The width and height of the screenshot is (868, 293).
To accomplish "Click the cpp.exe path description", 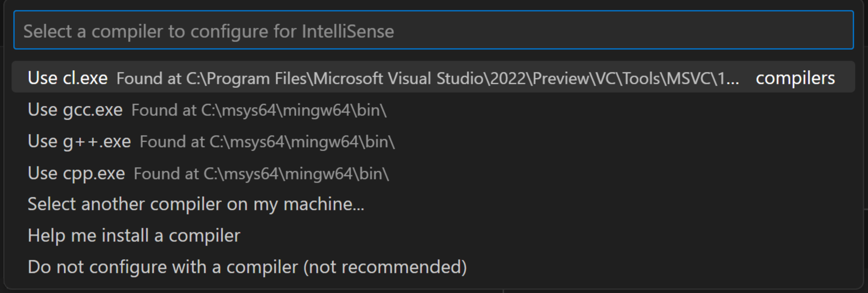I will [261, 173].
